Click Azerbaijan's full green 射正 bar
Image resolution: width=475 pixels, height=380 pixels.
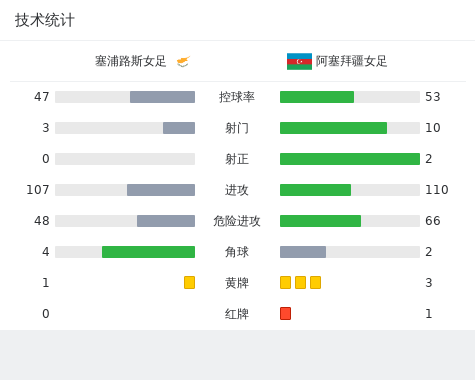pos(350,159)
